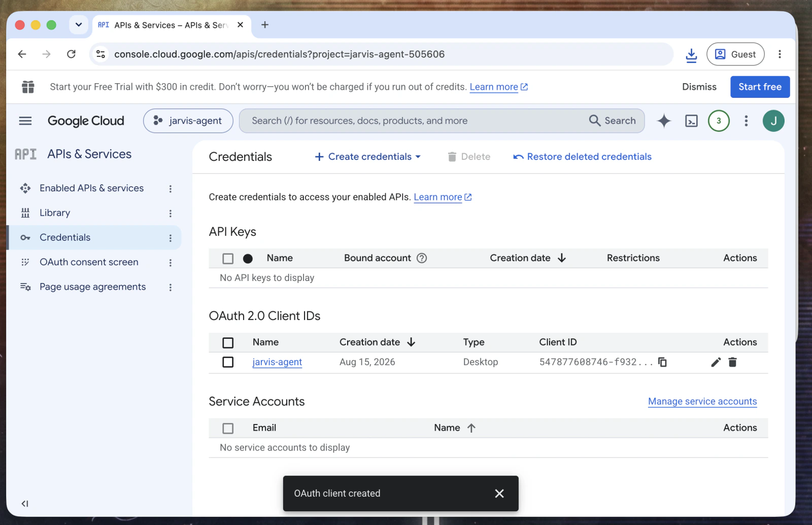Click Restore deleted credentials

pyautogui.click(x=582, y=157)
